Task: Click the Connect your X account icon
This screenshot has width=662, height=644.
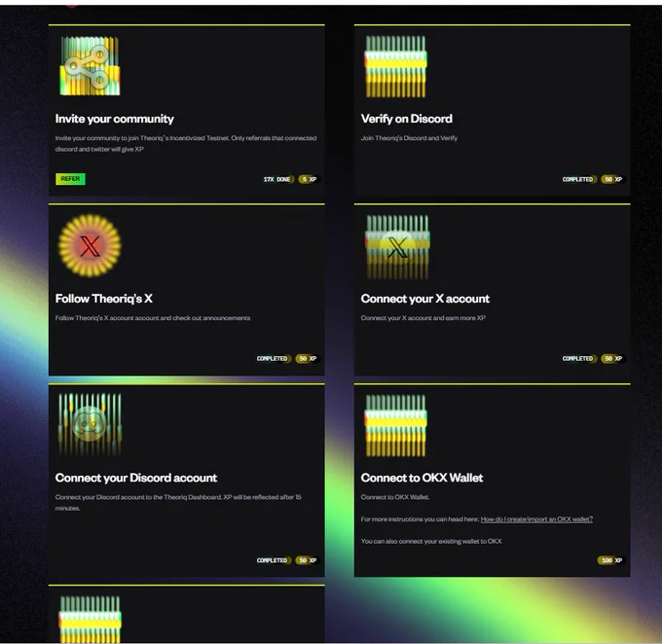Action: tap(397, 247)
